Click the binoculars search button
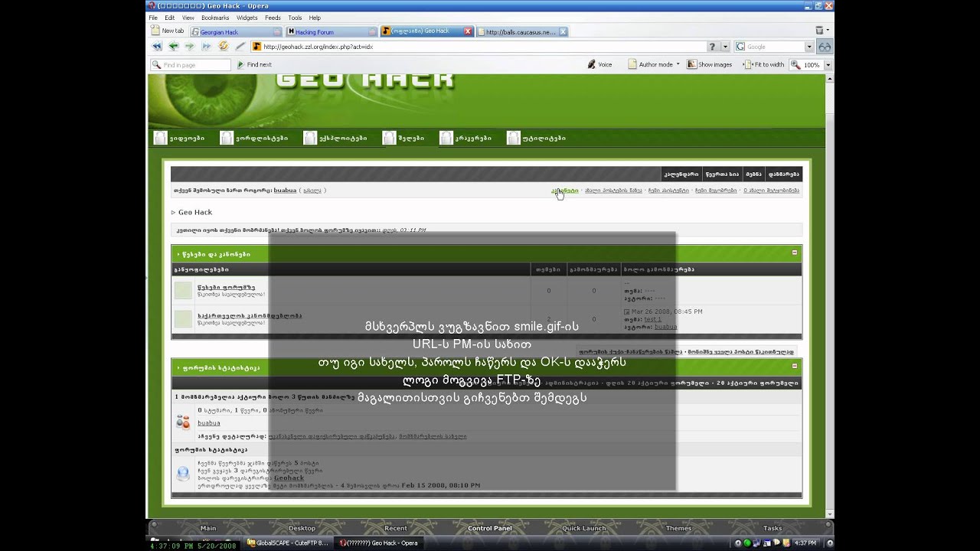Image resolution: width=980 pixels, height=551 pixels. click(x=825, y=47)
